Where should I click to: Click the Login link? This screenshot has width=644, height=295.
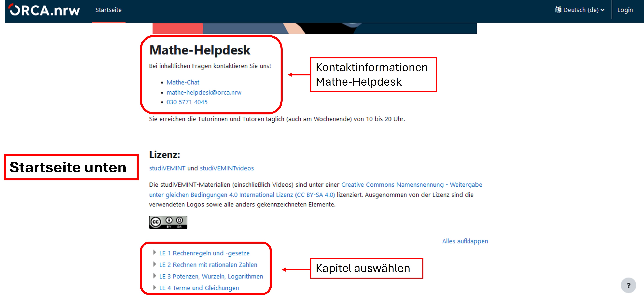[625, 10]
